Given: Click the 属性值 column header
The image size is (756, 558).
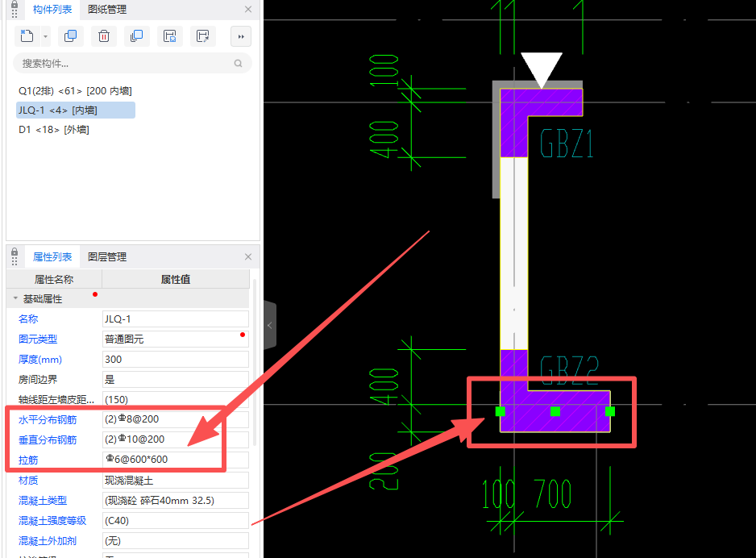Looking at the screenshot, I should pyautogui.click(x=176, y=279).
